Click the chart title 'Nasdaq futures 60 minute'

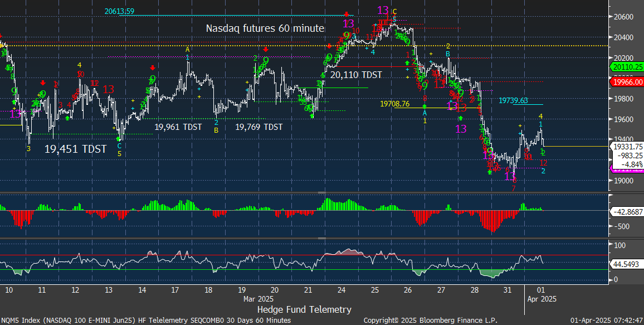pos(265,28)
